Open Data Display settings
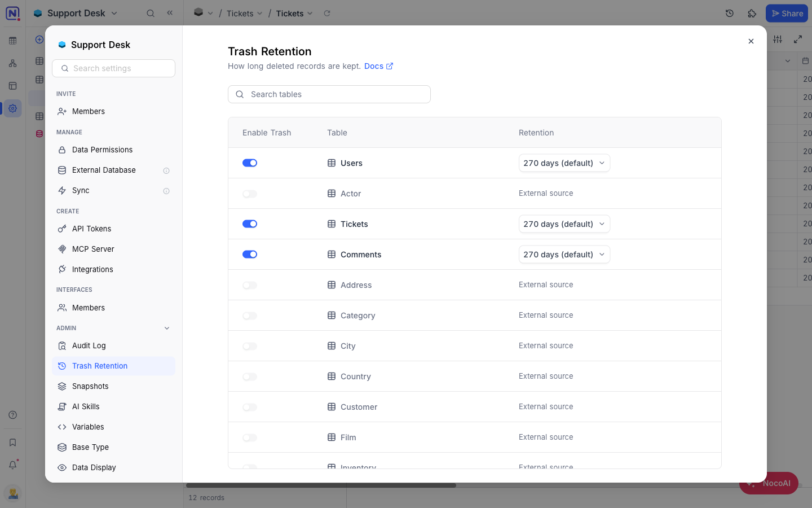This screenshot has width=812, height=508. 113,467
